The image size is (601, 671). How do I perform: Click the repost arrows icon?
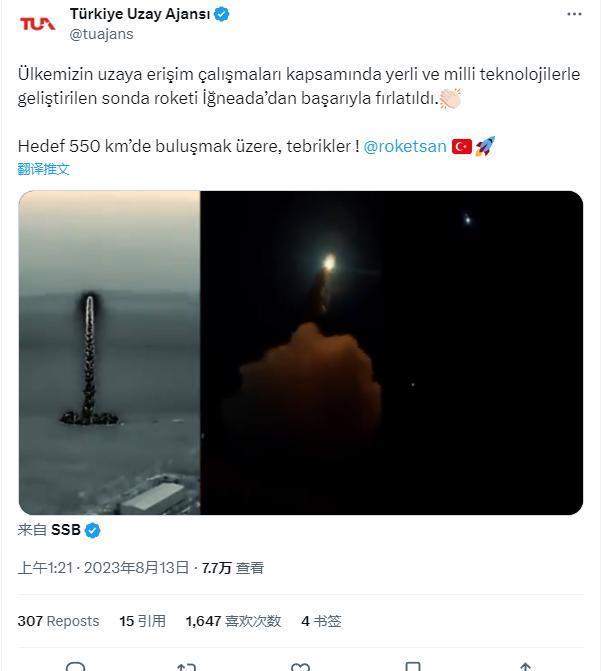tap(187, 667)
